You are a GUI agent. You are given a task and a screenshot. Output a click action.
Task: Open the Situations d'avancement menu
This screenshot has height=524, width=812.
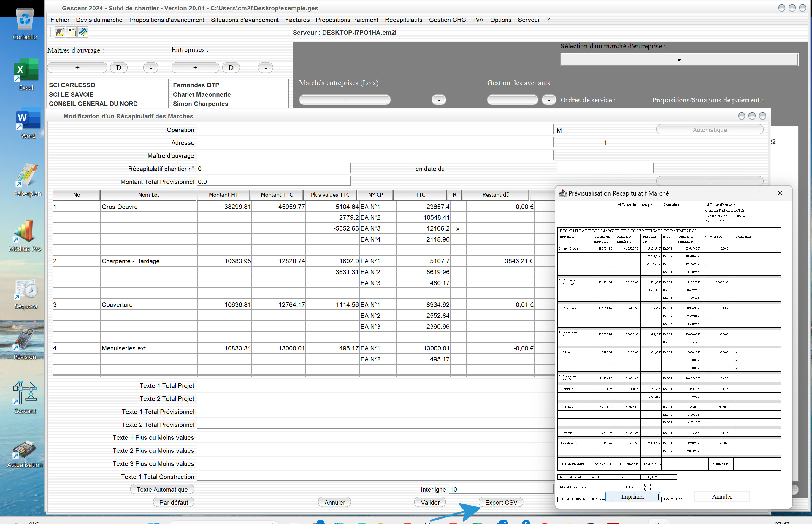pos(245,20)
